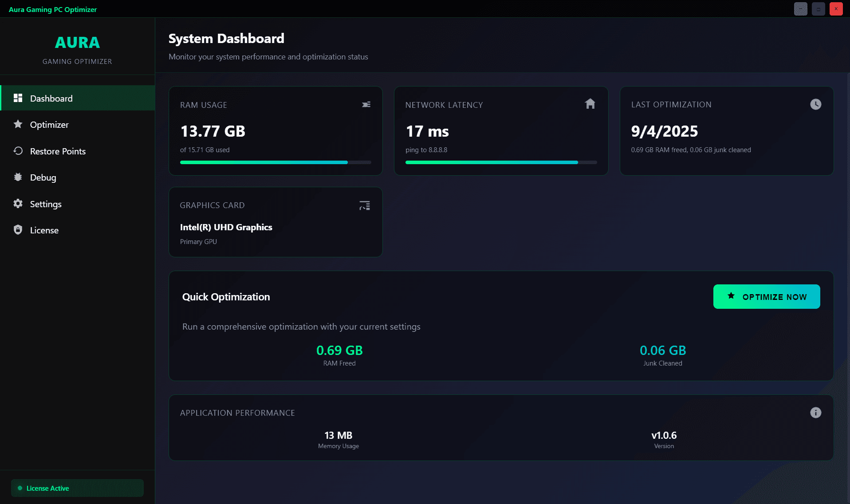Viewport: 850px width, 504px height.
Task: Click the RAM Usage card icon
Action: pyautogui.click(x=366, y=105)
